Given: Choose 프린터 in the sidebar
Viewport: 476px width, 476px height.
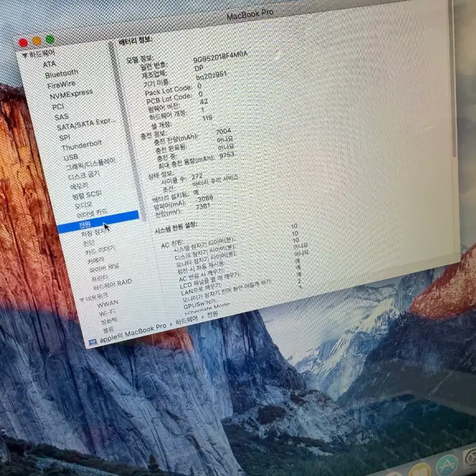Looking at the screenshot, I should (x=99, y=277).
